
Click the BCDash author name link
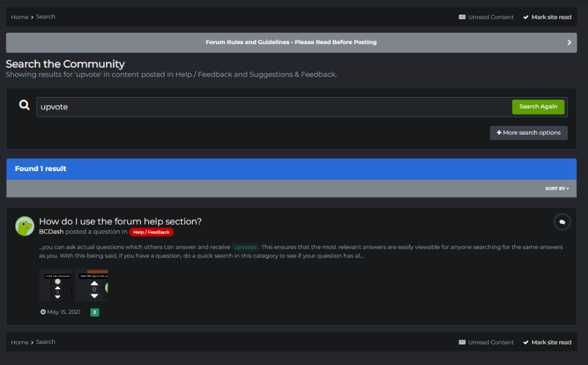click(x=51, y=232)
